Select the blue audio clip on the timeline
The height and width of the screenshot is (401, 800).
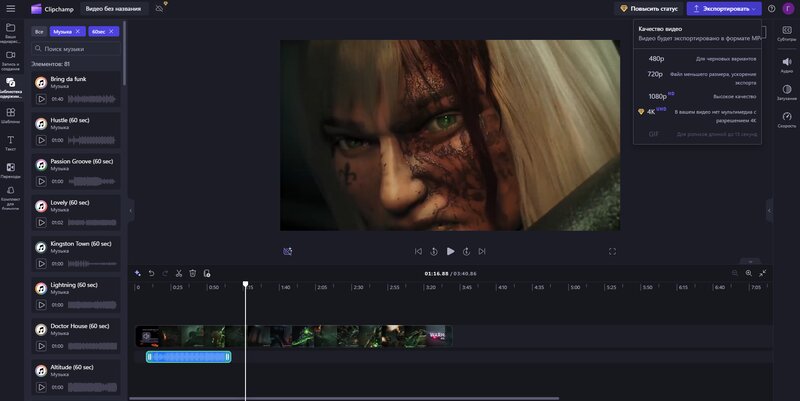[x=188, y=357]
